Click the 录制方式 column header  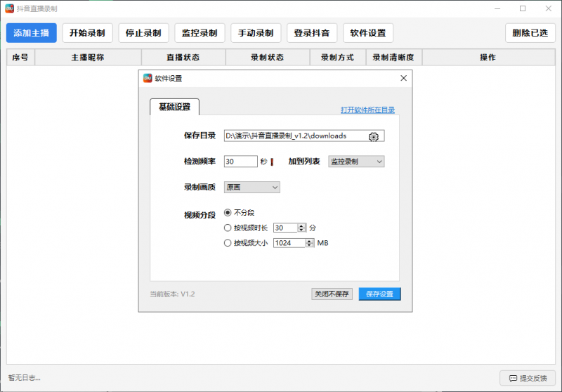[x=338, y=58]
